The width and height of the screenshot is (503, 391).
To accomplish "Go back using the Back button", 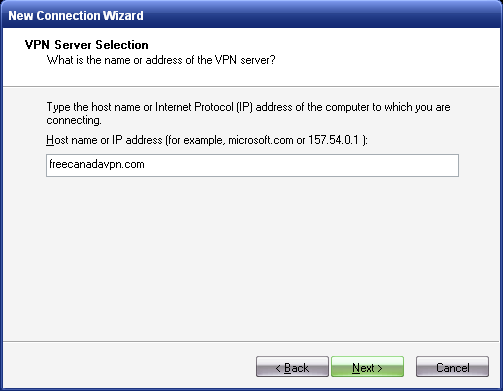I will pyautogui.click(x=292, y=367).
